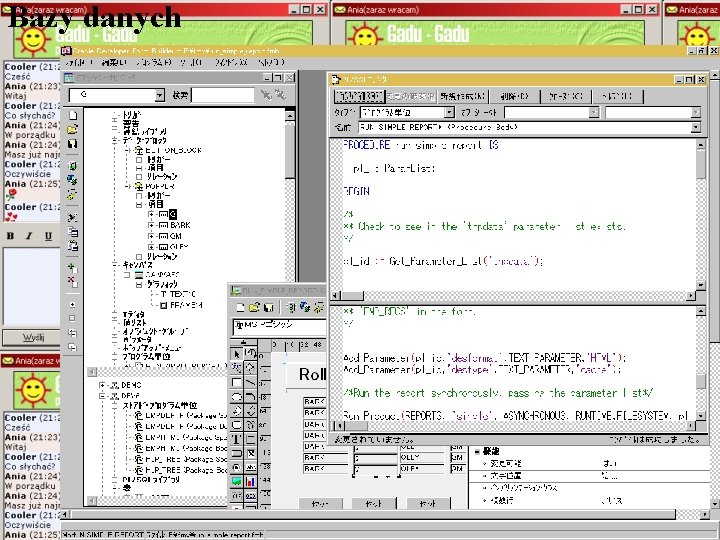Open the Help (H) menu in Form Builder

pos(271,62)
